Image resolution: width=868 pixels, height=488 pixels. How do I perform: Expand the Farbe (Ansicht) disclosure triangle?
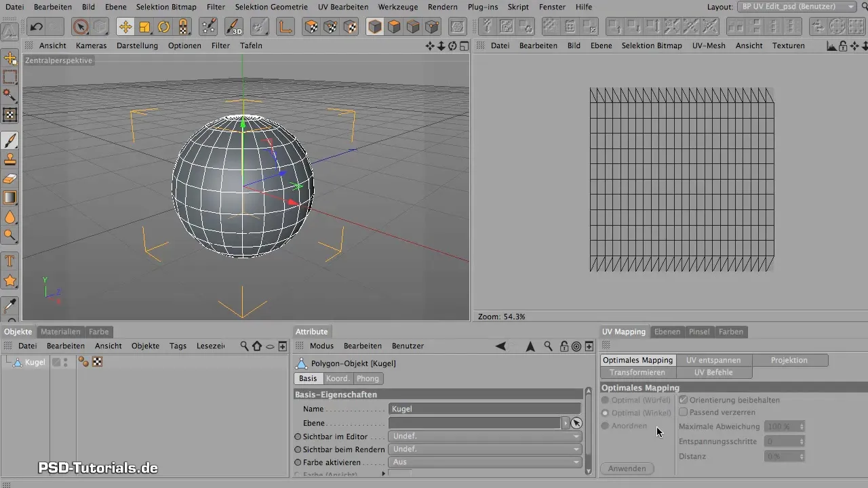tap(384, 474)
